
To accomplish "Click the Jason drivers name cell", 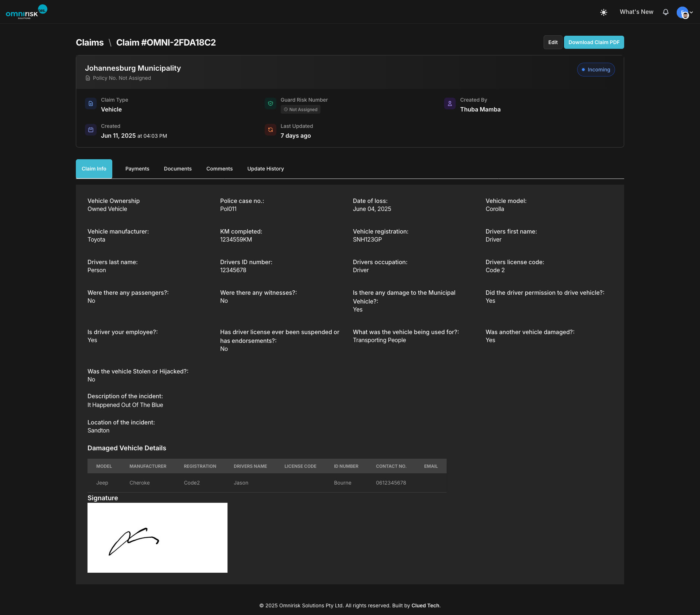I will point(241,483).
